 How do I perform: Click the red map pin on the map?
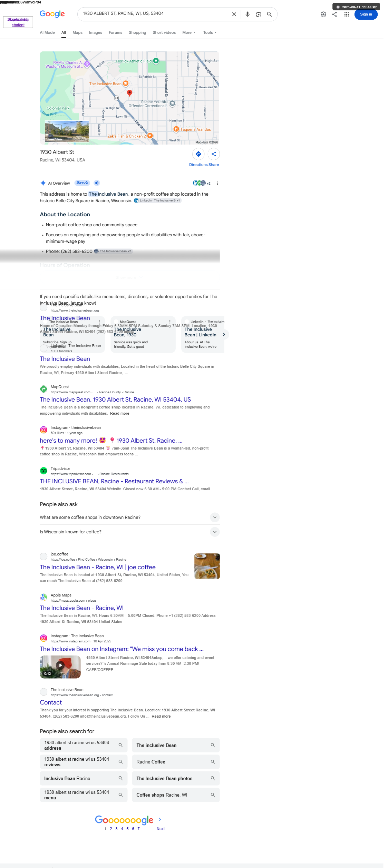[x=129, y=93]
